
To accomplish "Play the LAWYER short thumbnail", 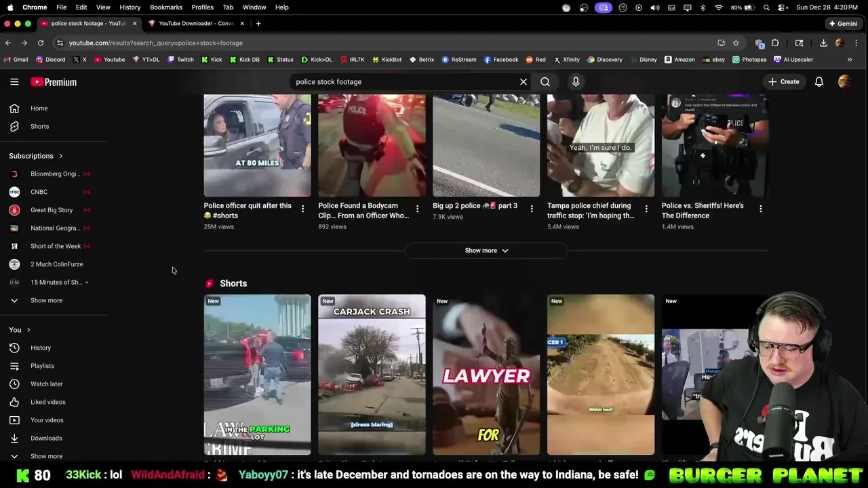I will 486,374.
